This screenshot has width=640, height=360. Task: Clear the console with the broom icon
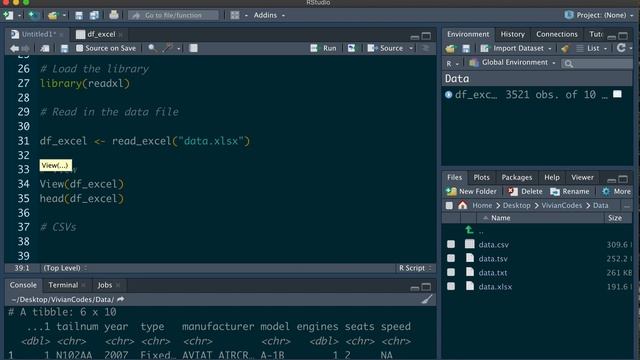(x=427, y=300)
